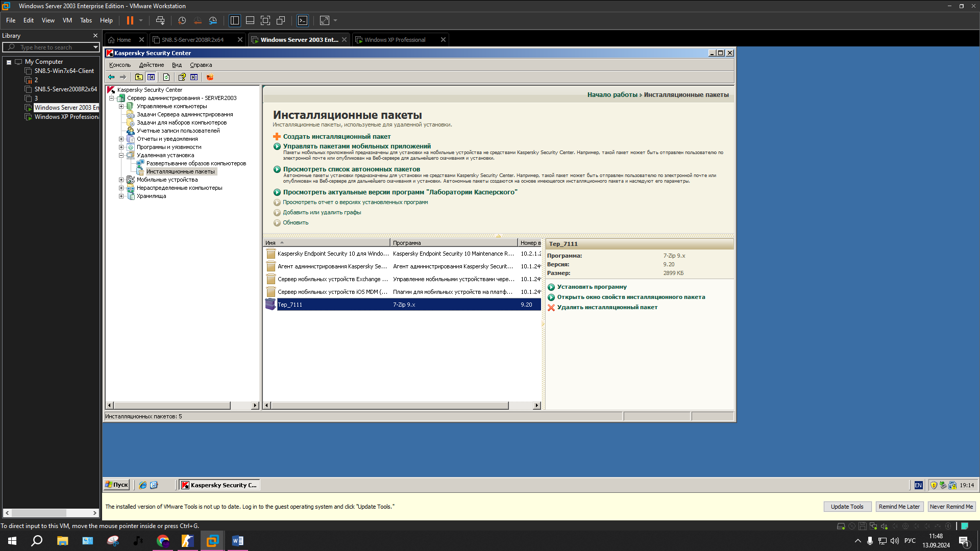This screenshot has width=980, height=551.
Task: Switch to the SN8.5-Server2008R2x64 tab
Action: click(x=193, y=40)
